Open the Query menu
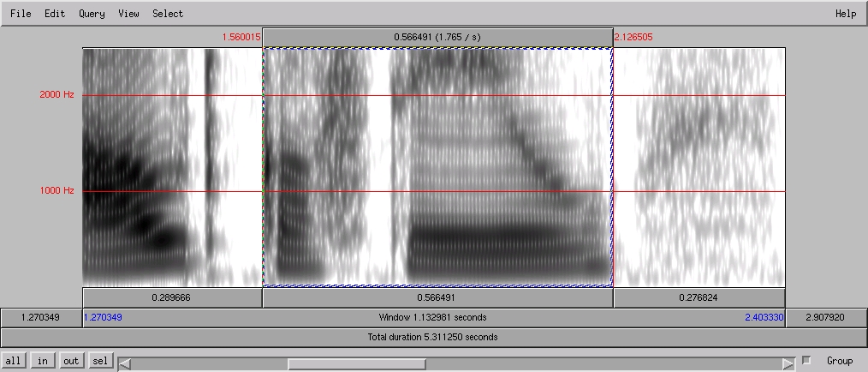The image size is (868, 372). (92, 14)
